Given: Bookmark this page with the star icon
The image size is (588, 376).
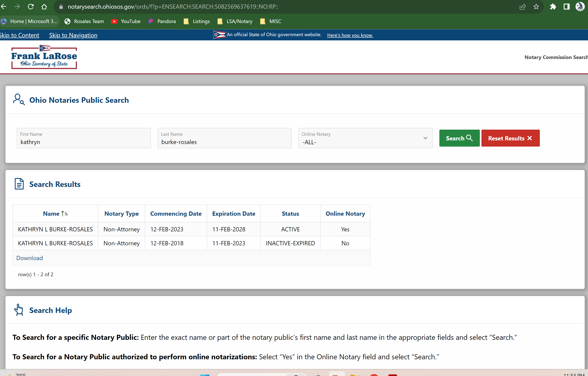Looking at the screenshot, I should (536, 7).
